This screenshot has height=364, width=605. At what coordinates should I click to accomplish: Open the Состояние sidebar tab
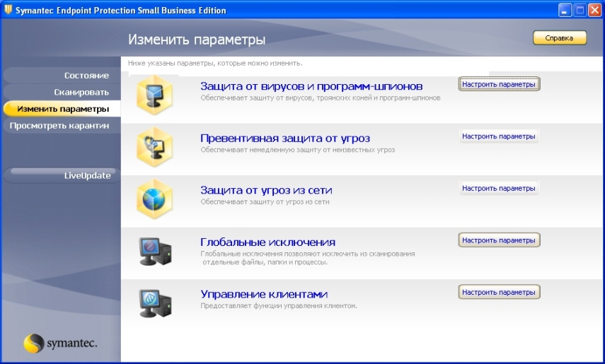[x=62, y=76]
